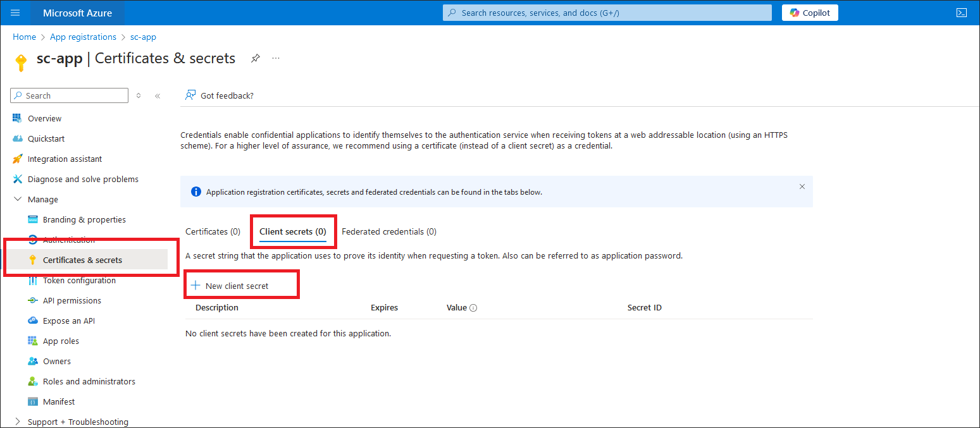Viewport: 980px width, 428px height.
Task: Click the info icon beside Value column
Action: click(x=473, y=308)
